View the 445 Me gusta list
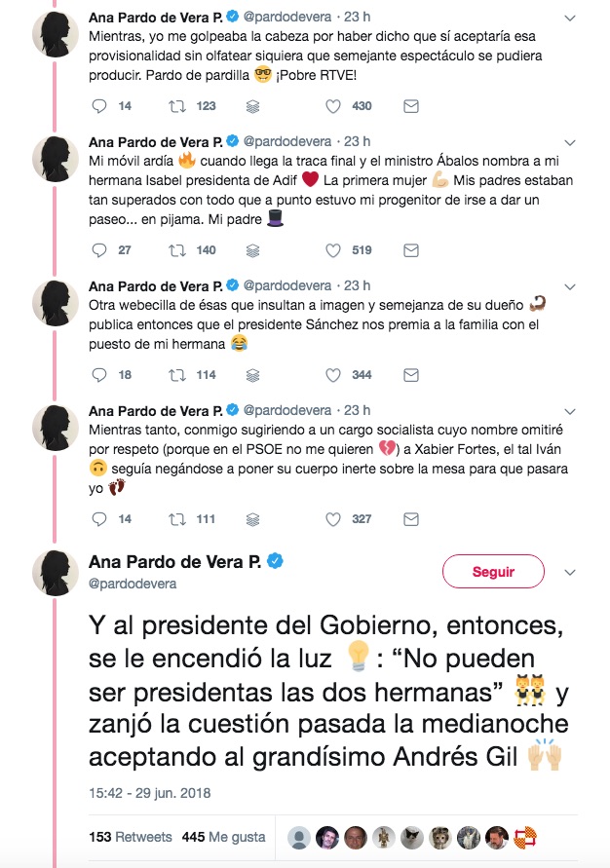Viewport: 610px width, 868px height. (210, 837)
